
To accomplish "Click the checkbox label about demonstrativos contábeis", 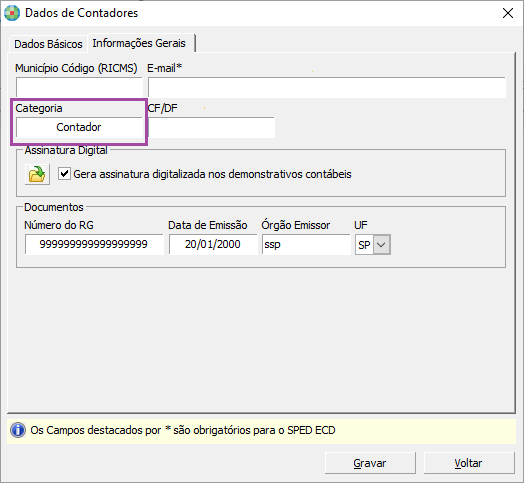I will pyautogui.click(x=212, y=174).
